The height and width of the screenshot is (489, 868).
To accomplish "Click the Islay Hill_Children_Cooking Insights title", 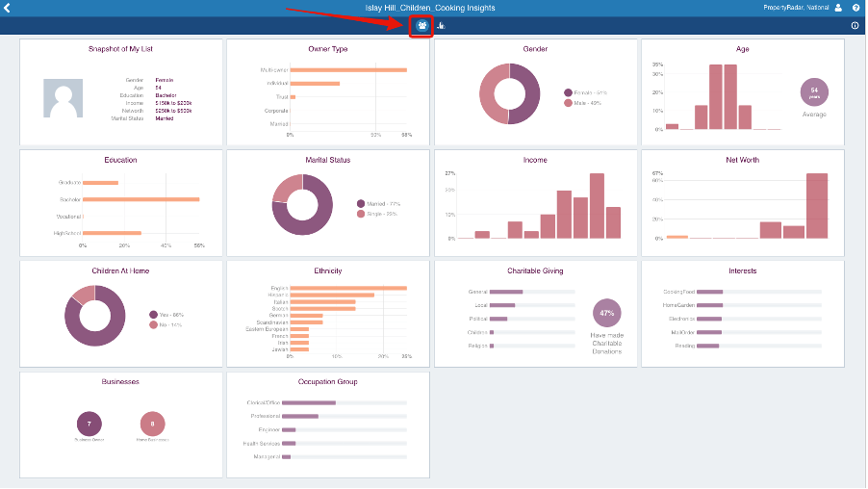I will pyautogui.click(x=430, y=8).
